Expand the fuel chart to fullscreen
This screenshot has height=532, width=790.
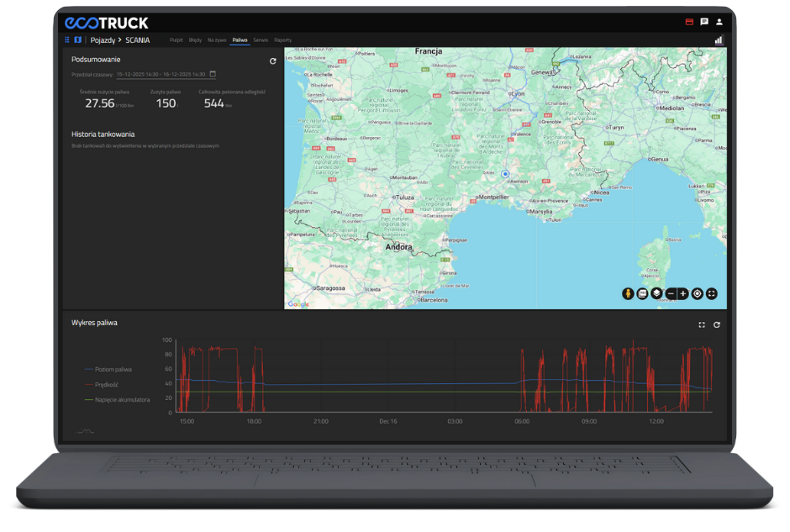pyautogui.click(x=702, y=324)
